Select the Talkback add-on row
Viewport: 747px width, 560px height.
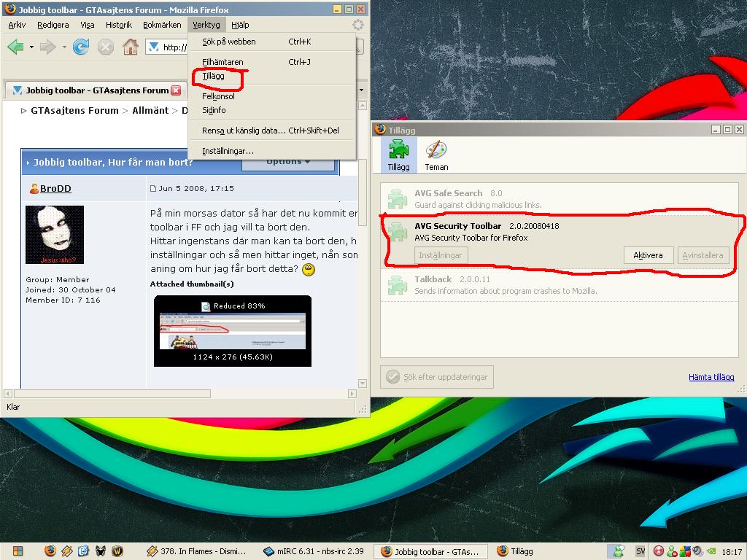560,285
